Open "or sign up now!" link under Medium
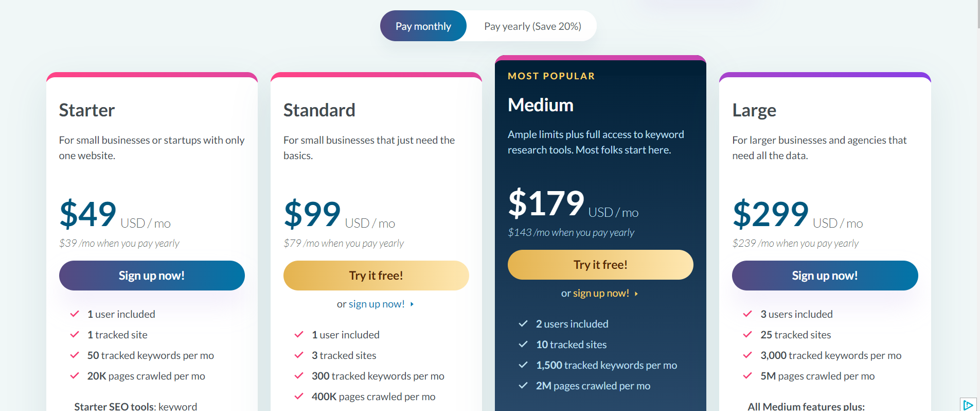 (x=600, y=293)
